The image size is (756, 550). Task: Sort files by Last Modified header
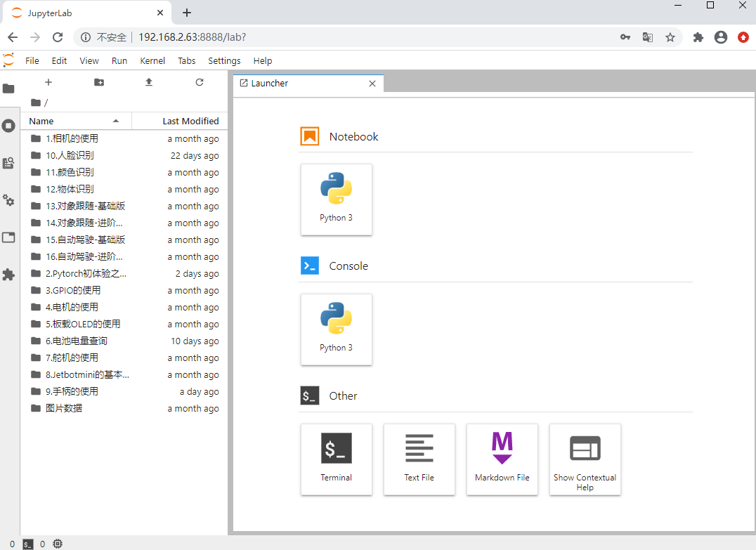point(181,121)
